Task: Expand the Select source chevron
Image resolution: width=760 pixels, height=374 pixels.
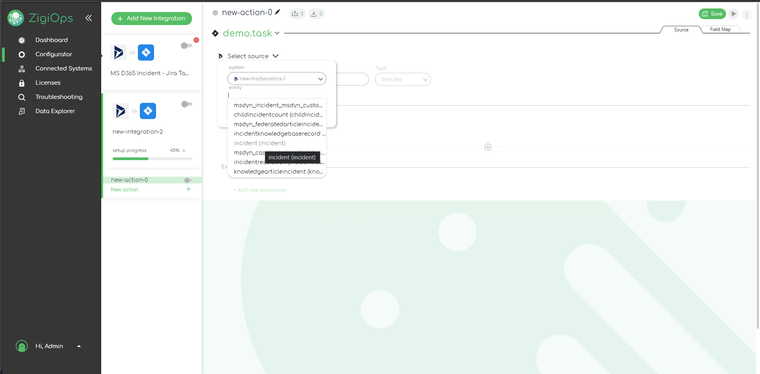Action: [275, 56]
